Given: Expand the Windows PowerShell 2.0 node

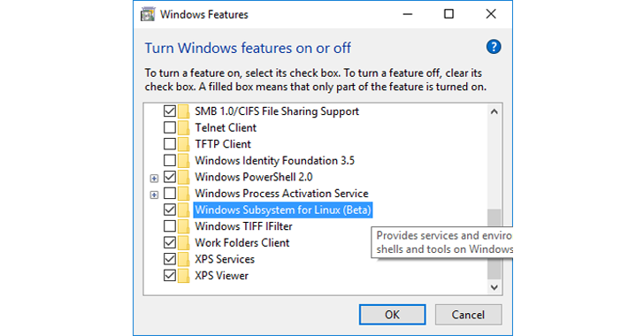Looking at the screenshot, I should tap(154, 179).
